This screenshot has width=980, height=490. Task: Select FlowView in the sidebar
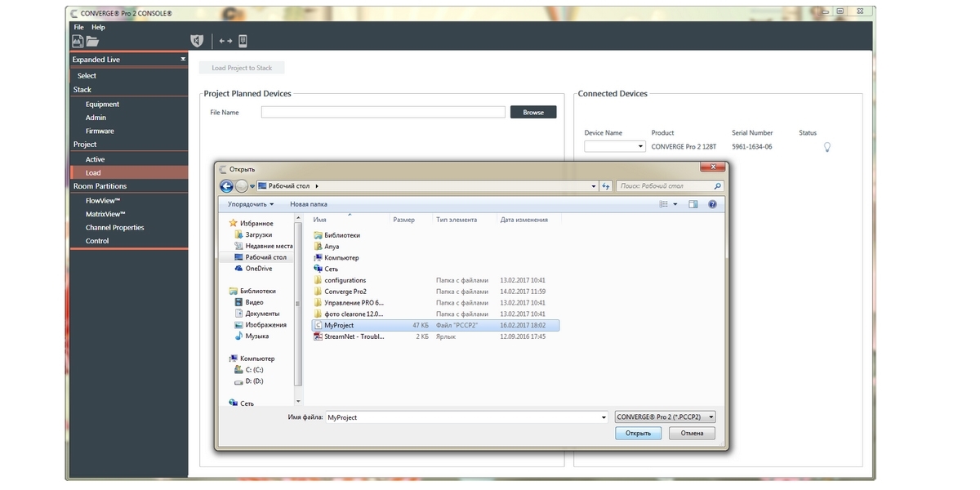point(103,200)
